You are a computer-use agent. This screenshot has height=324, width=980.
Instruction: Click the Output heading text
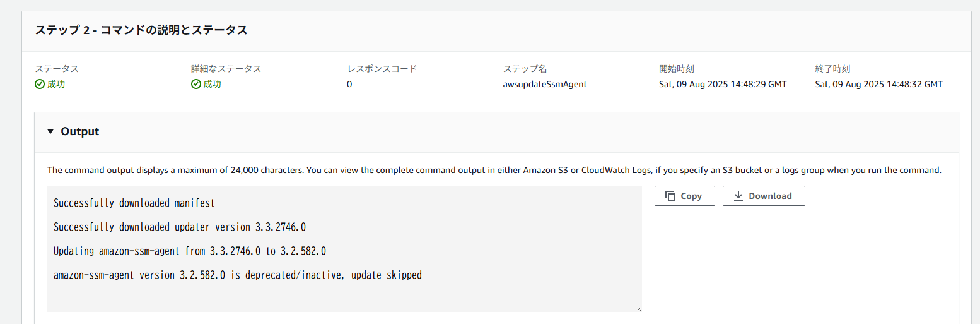(x=80, y=131)
